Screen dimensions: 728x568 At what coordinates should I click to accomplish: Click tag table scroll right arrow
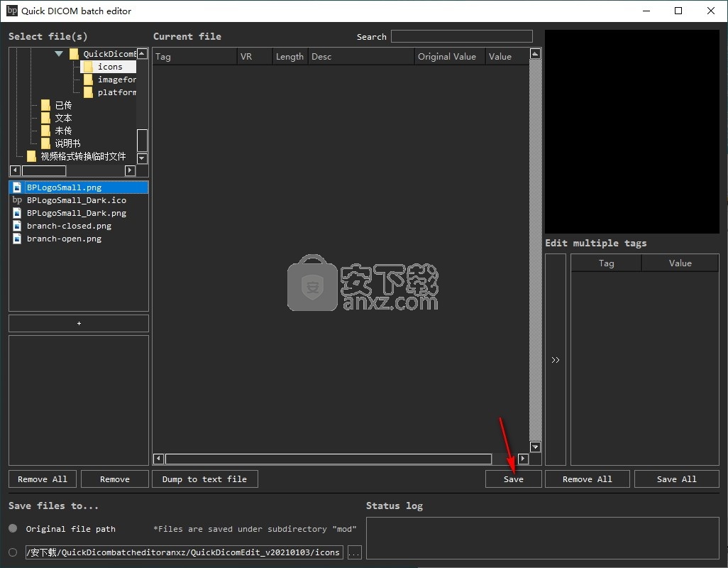(523, 459)
